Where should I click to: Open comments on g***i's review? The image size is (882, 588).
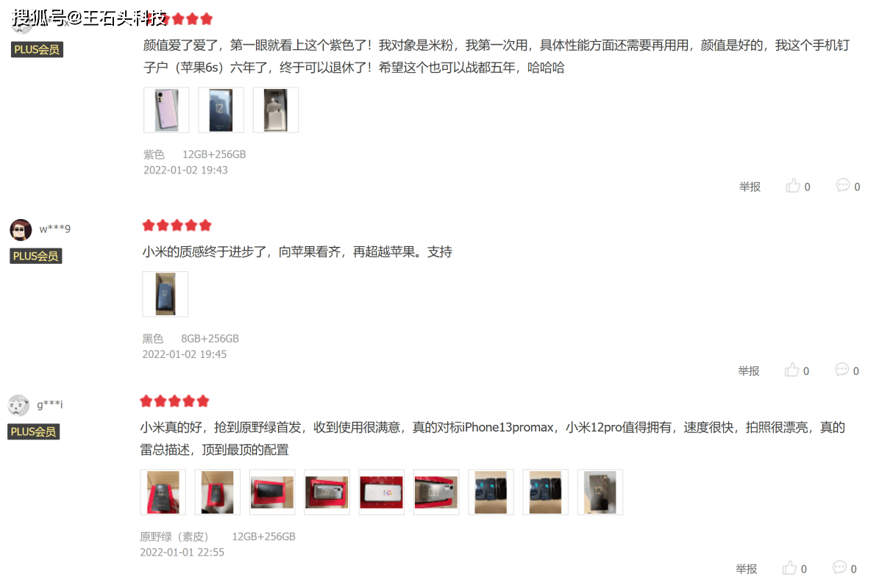[839, 567]
